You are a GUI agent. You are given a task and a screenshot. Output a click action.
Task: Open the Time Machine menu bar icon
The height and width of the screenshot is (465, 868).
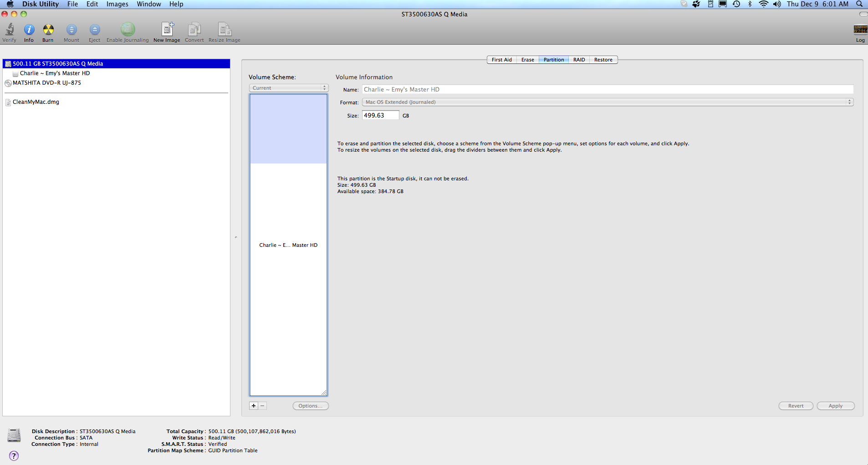tap(736, 4)
